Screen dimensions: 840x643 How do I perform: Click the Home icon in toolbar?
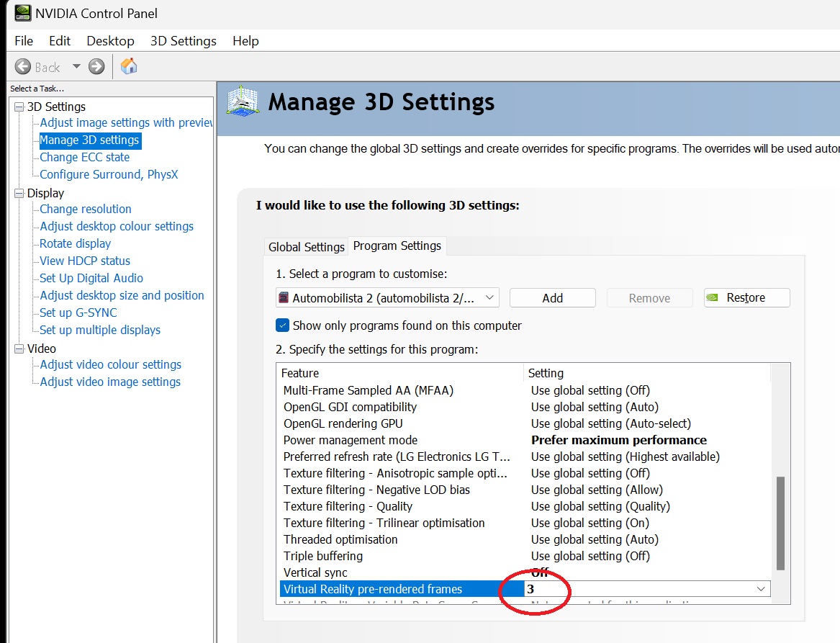[129, 66]
